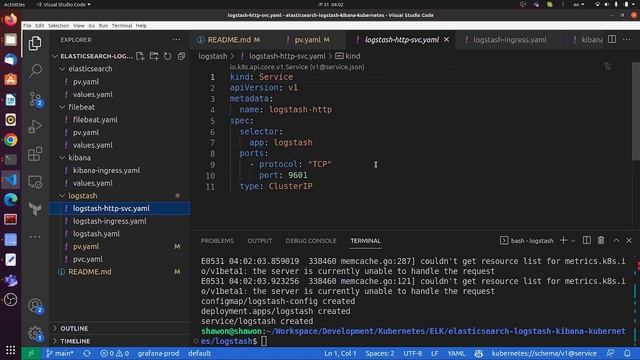Open errors and warnings count in status bar
The height and width of the screenshot is (360, 640).
click(x=115, y=353)
